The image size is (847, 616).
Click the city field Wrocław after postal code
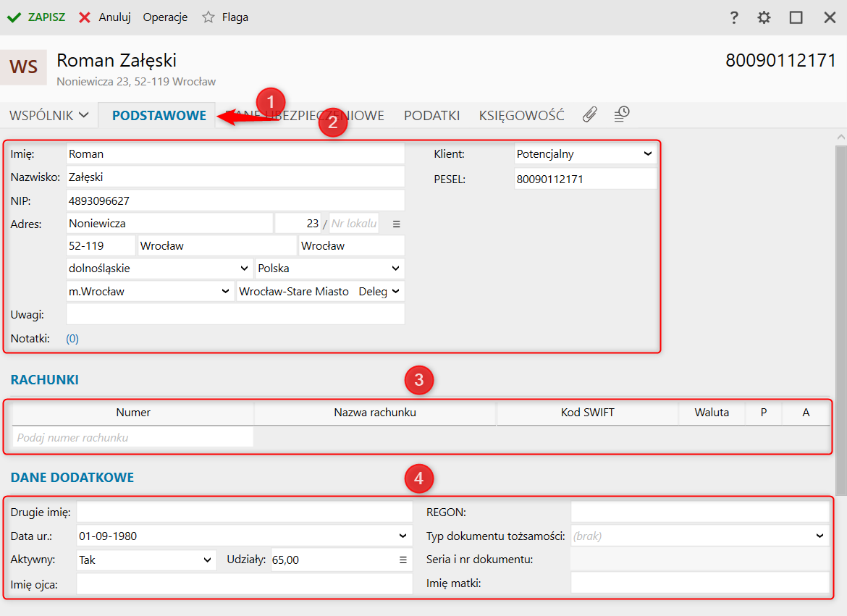(217, 246)
